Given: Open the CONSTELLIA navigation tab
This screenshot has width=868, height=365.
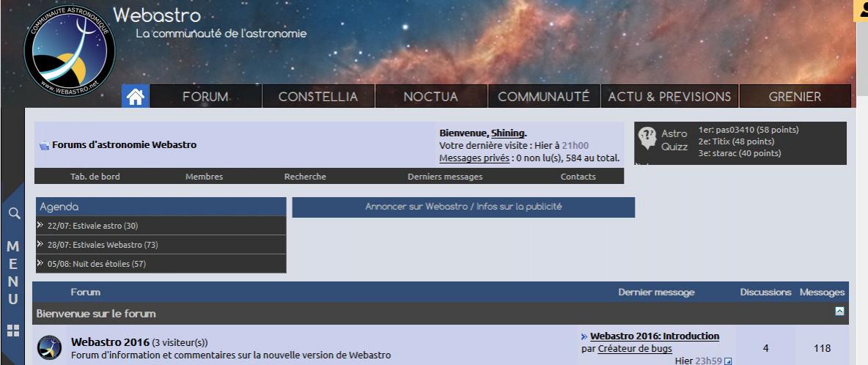Looking at the screenshot, I should pyautogui.click(x=318, y=97).
